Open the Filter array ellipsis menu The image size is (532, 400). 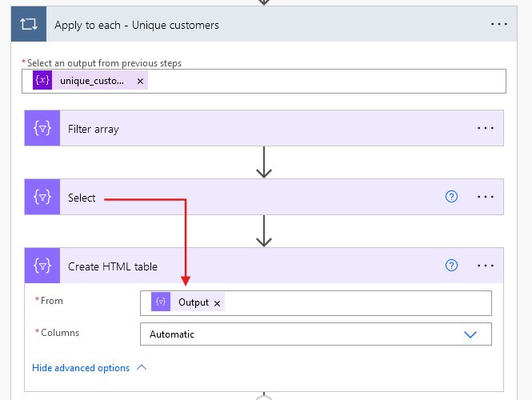(486, 129)
